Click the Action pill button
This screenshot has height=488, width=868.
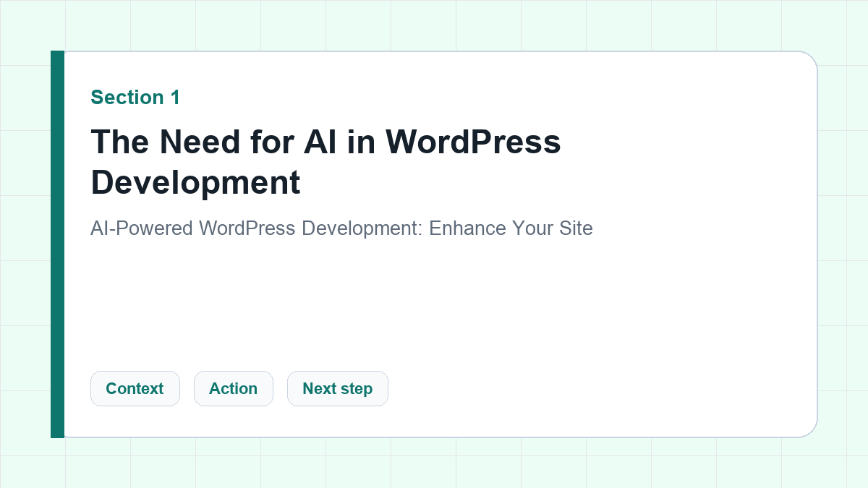(x=233, y=388)
